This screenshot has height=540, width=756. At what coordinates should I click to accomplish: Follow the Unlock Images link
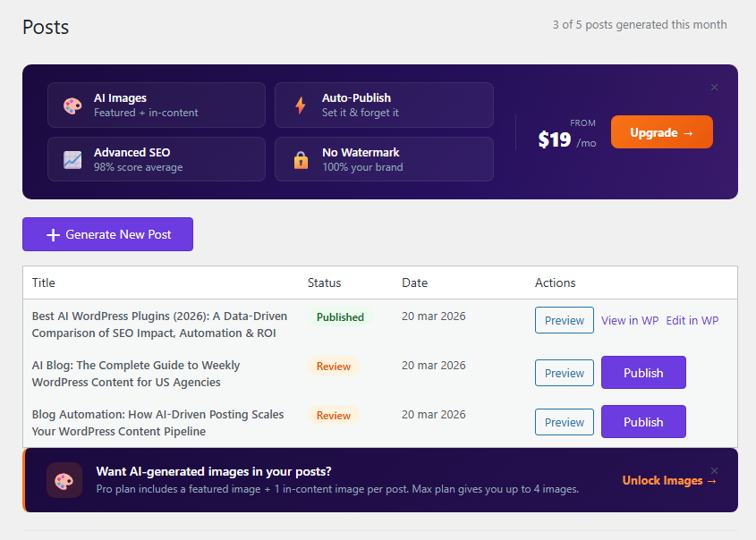point(663,480)
